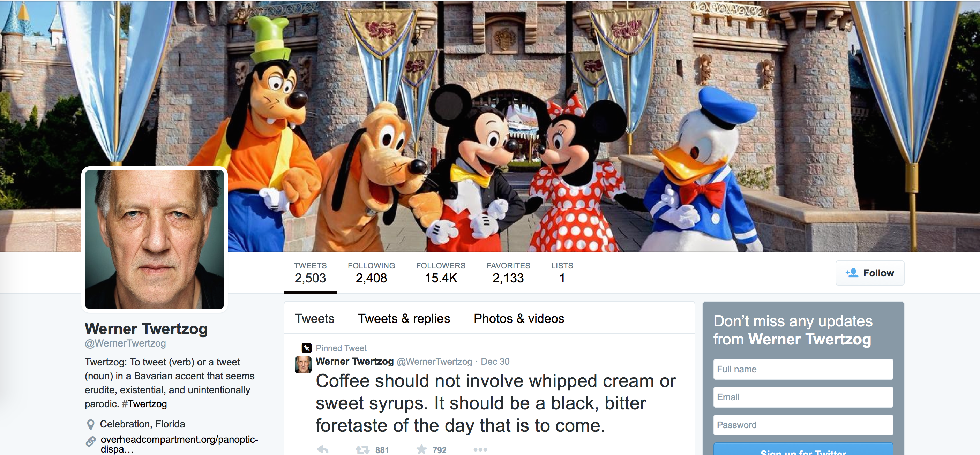Open more options on pinned tweet
This screenshot has width=980, height=455.
tap(480, 450)
